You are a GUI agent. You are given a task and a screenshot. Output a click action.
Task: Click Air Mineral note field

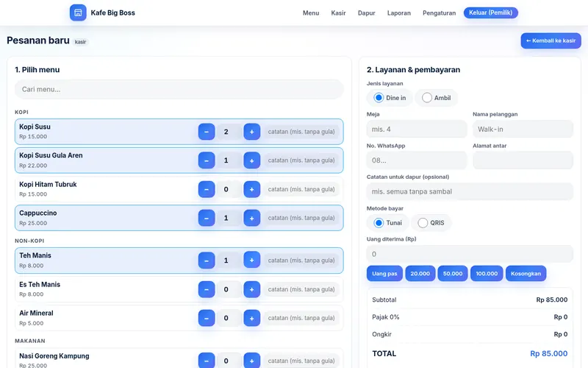pyautogui.click(x=301, y=318)
